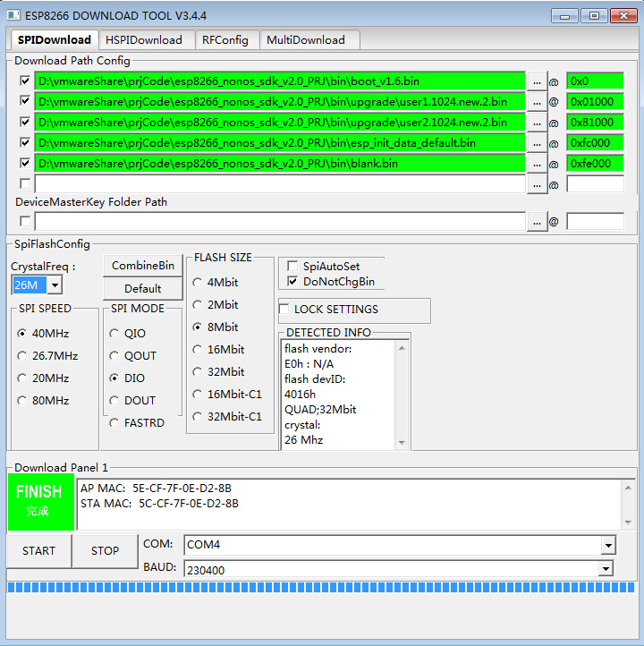Click the blank.bin path field
The height and width of the screenshot is (646, 644).
[x=280, y=164]
